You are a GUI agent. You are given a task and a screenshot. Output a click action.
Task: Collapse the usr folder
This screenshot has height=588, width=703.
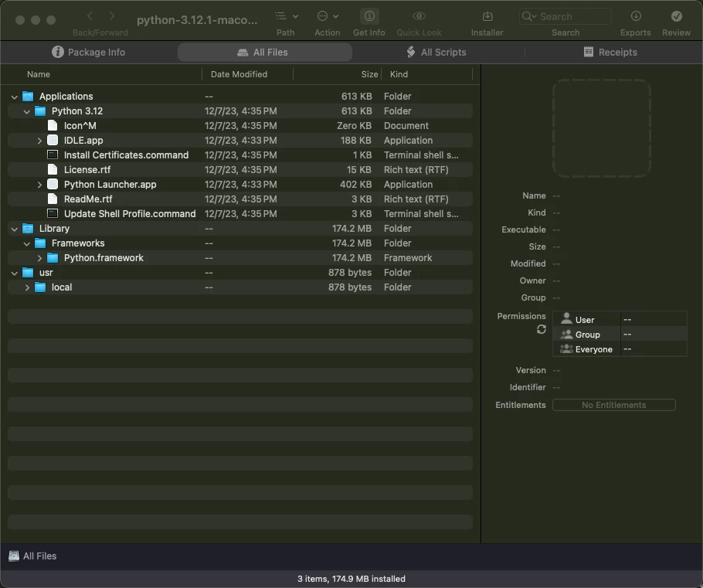[x=15, y=274]
